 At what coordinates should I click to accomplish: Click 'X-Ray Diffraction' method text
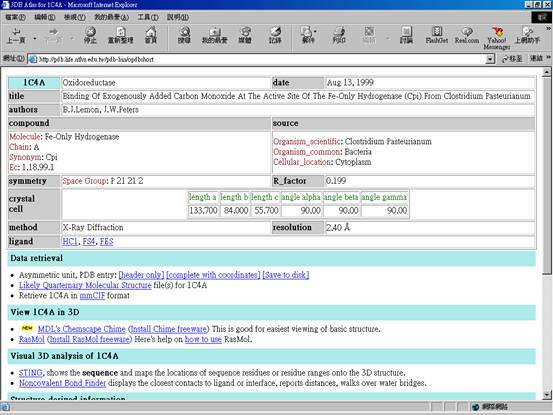pos(93,227)
